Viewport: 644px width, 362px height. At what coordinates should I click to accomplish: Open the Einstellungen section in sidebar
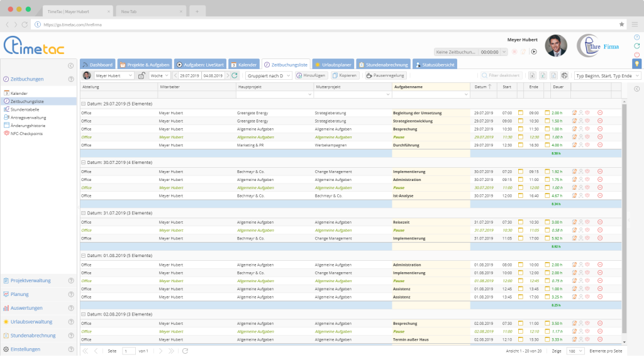click(25, 349)
